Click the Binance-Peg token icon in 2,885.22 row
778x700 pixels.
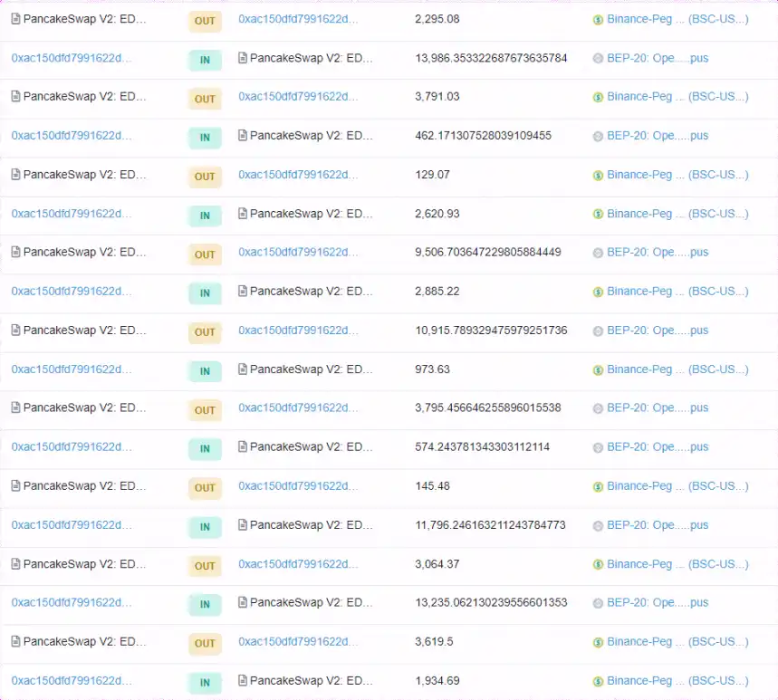pyautogui.click(x=598, y=292)
